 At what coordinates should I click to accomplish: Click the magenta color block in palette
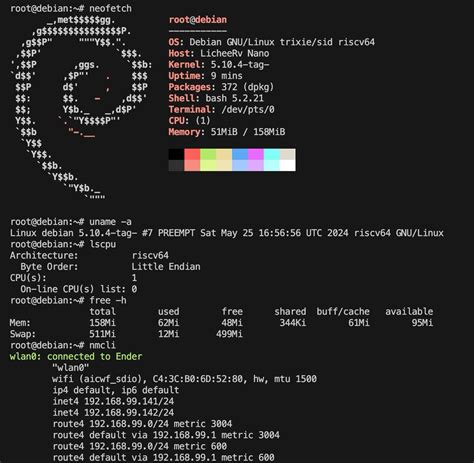256,154
